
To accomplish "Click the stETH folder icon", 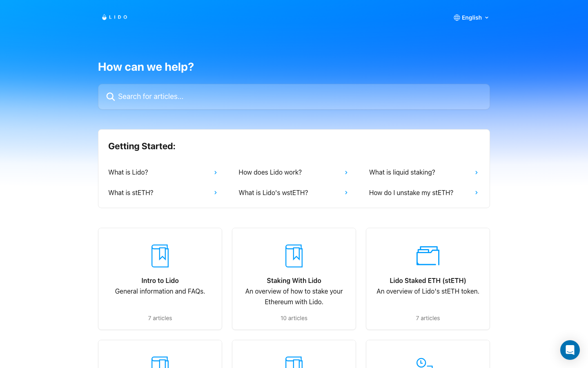I will point(428,255).
